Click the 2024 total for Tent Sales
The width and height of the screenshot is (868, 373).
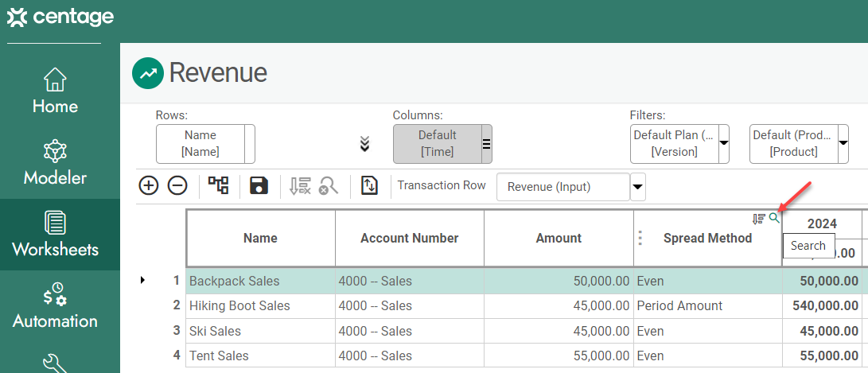pyautogui.click(x=822, y=356)
